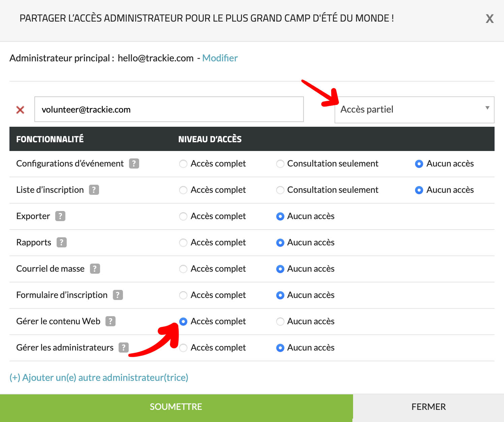Click help icon beside Configurations d'événement
Screen dimensions: 504x422
pos(134,163)
